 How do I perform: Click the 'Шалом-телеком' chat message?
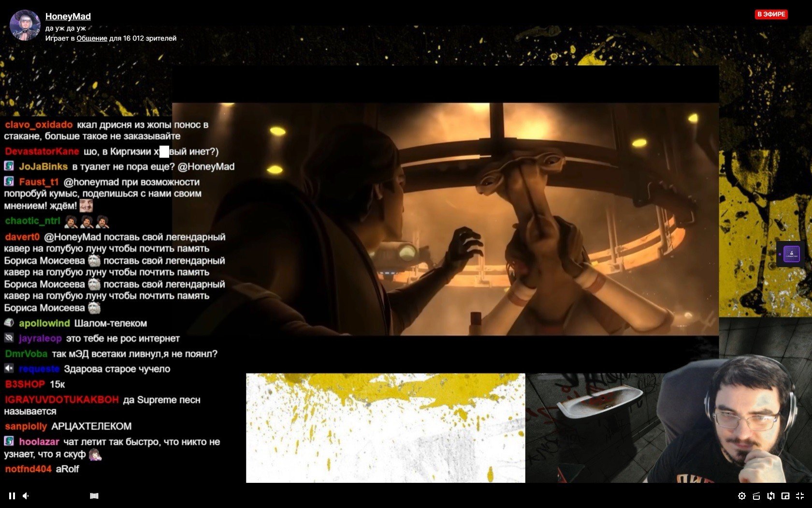point(111,323)
